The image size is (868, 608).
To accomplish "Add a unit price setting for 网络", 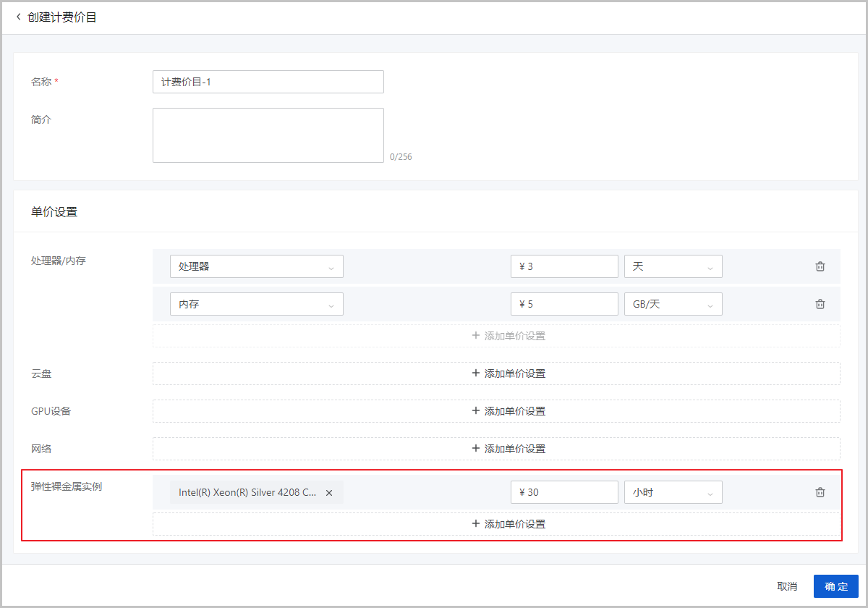I will click(x=496, y=449).
